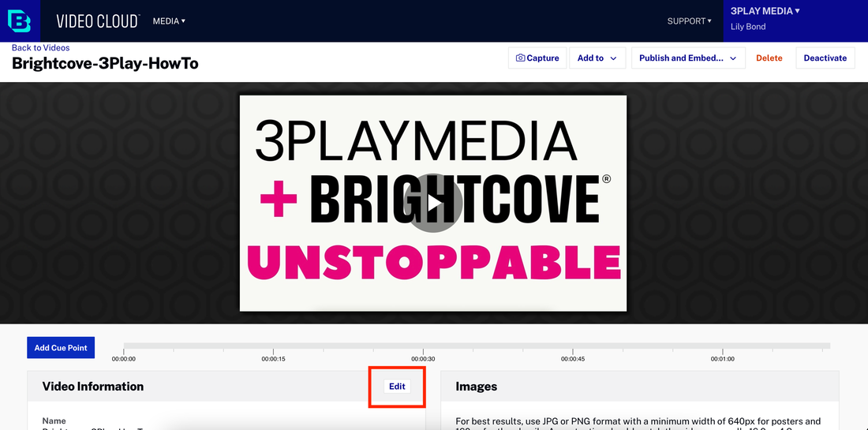The height and width of the screenshot is (430, 868).
Task: Click the camera Capture button
Action: pyautogui.click(x=537, y=58)
